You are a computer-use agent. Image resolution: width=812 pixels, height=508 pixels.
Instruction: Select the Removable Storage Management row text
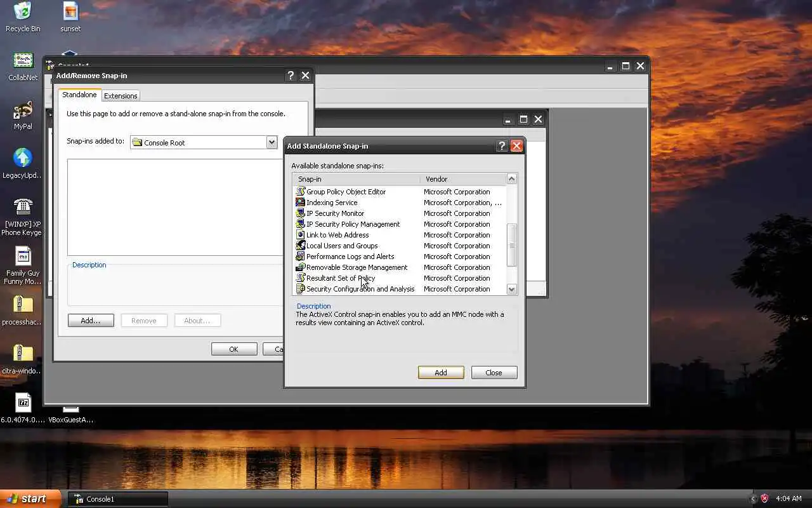pos(357,267)
